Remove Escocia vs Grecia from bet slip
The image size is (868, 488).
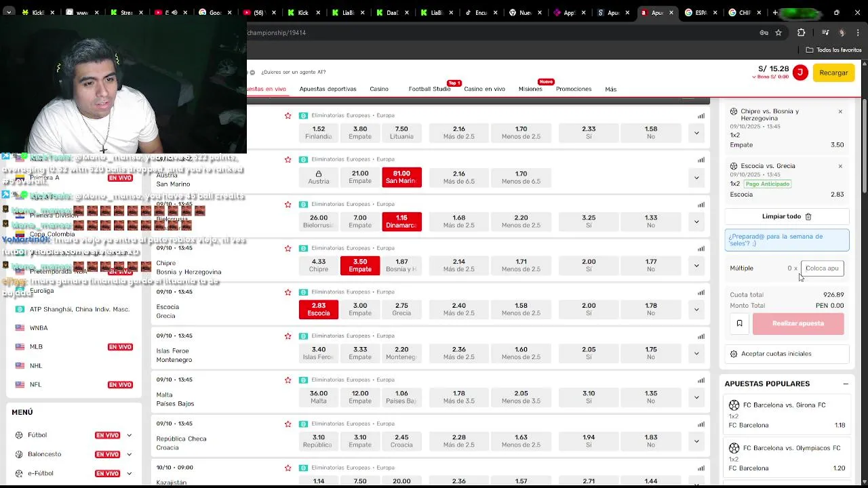tap(840, 166)
